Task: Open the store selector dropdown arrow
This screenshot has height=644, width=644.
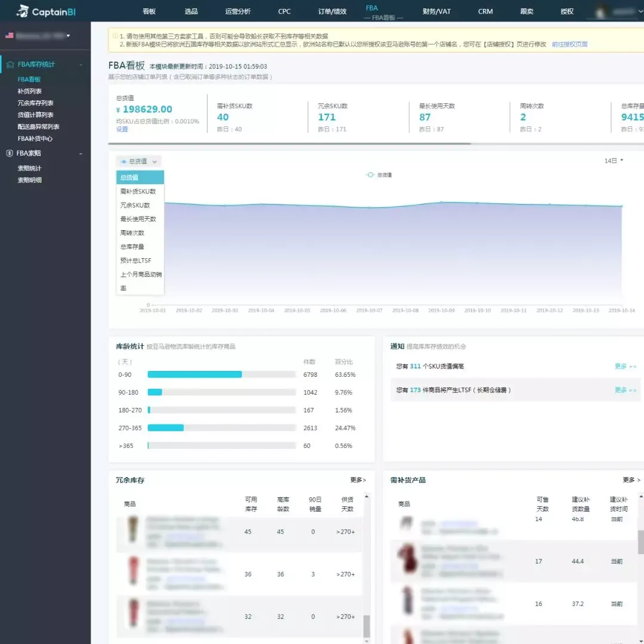Action: point(69,36)
